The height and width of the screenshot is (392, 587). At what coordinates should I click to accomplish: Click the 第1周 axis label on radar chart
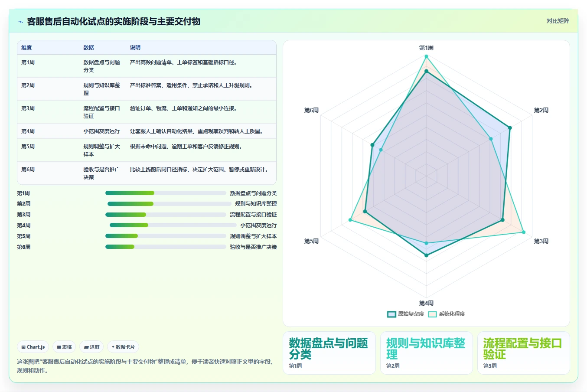pyautogui.click(x=426, y=48)
